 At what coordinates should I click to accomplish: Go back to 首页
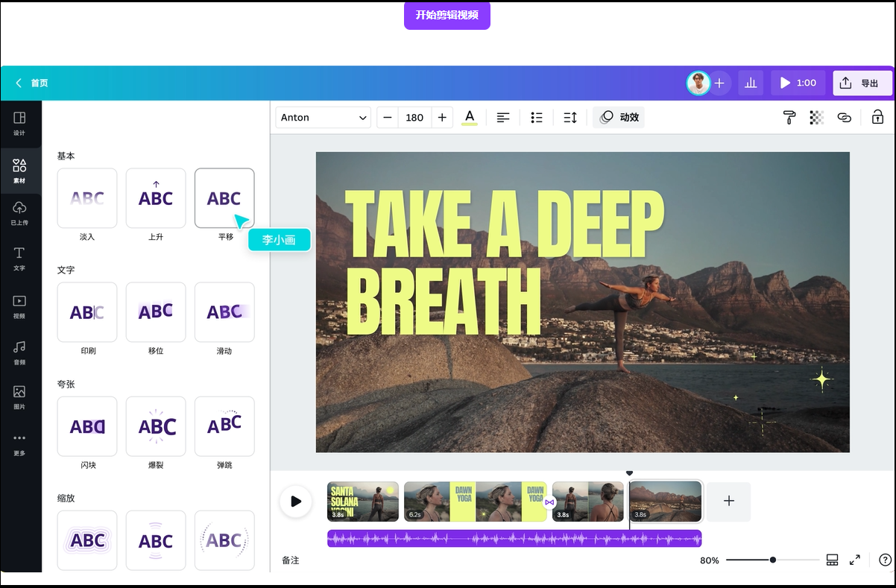tap(30, 83)
